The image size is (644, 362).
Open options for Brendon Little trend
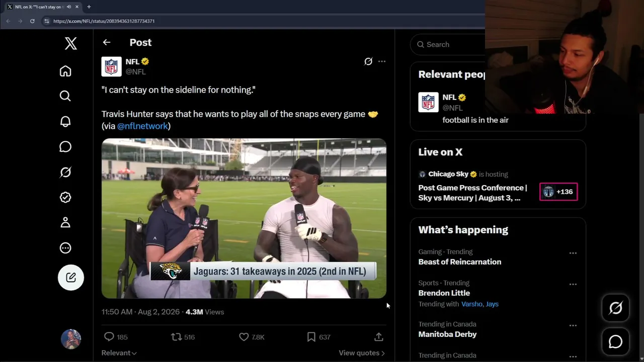click(573, 285)
